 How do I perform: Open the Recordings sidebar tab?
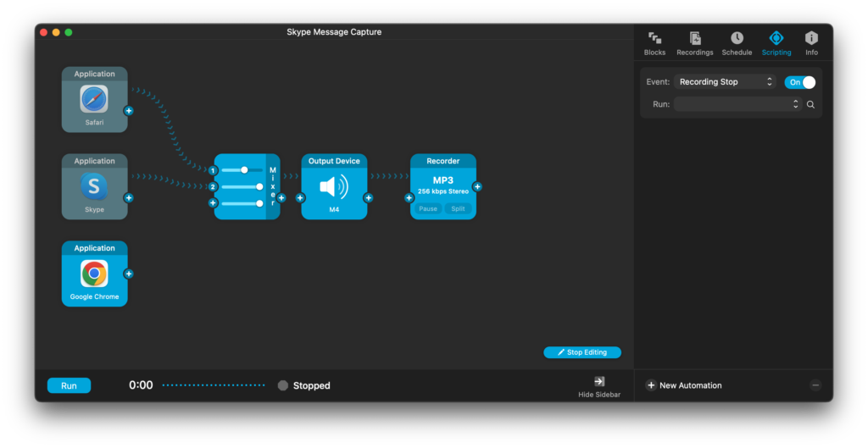(695, 44)
